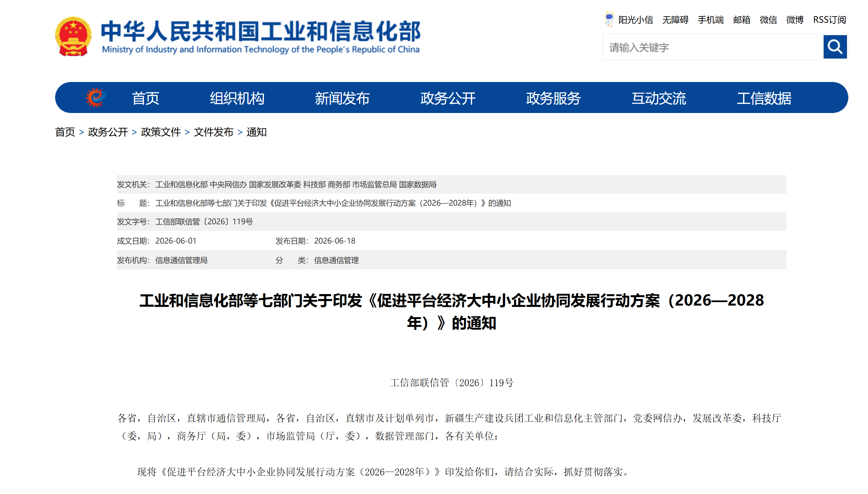
Task: Click the 阳光小信 robot mascot icon
Action: click(x=609, y=19)
